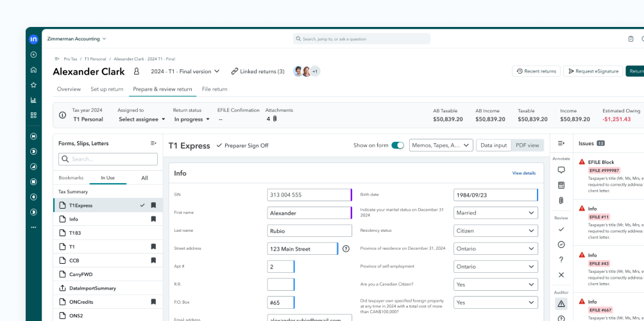This screenshot has height=321, width=644.
Task: Open Province of residence dropdown
Action: [x=496, y=248]
